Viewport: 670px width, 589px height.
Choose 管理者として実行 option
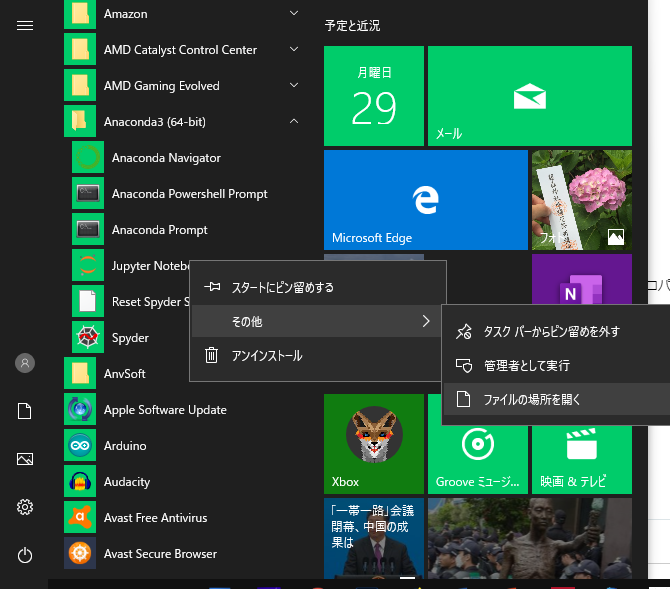point(557,365)
